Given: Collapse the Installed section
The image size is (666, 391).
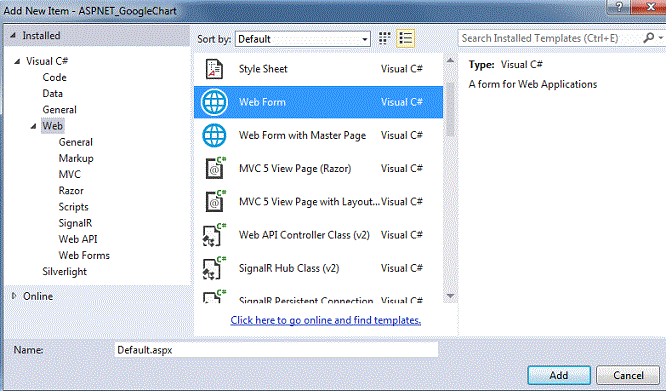Looking at the screenshot, I should coord(13,36).
